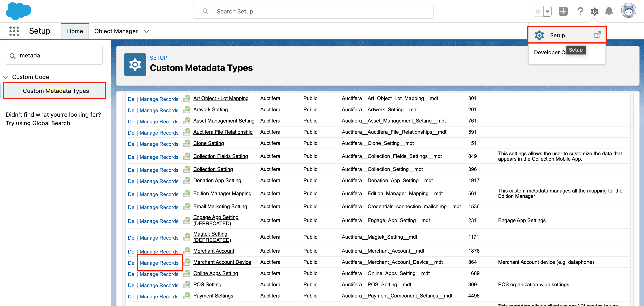Viewport: 644px width, 306px height.
Task: Open the notifications bell
Action: click(x=609, y=11)
